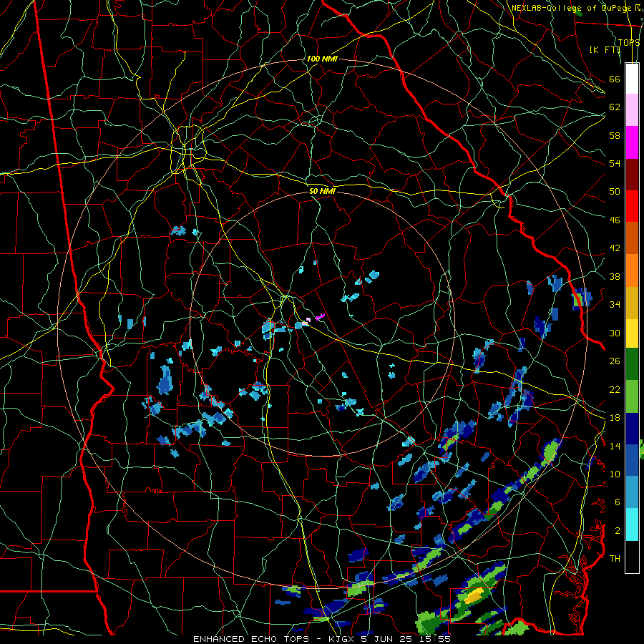Click the gold 34 legend swatch
This screenshot has height=644, width=644.
632,302
